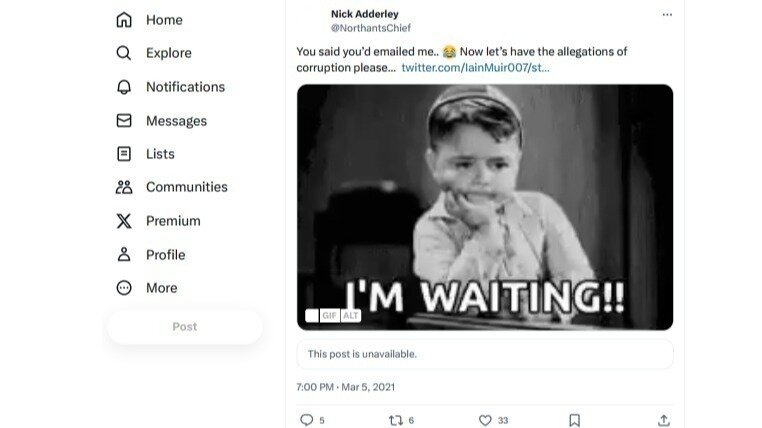Open Messages envelope icon
Screen dimensions: 762x428
point(124,121)
